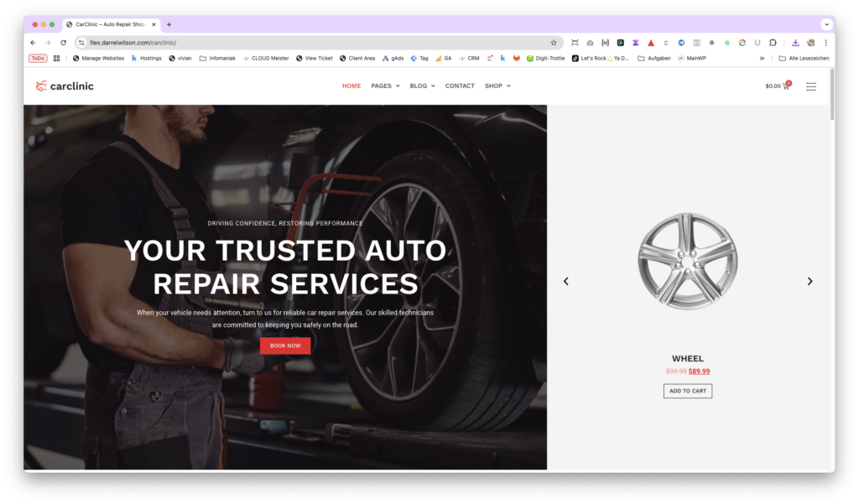Open the ToDo bookmark

coord(38,58)
